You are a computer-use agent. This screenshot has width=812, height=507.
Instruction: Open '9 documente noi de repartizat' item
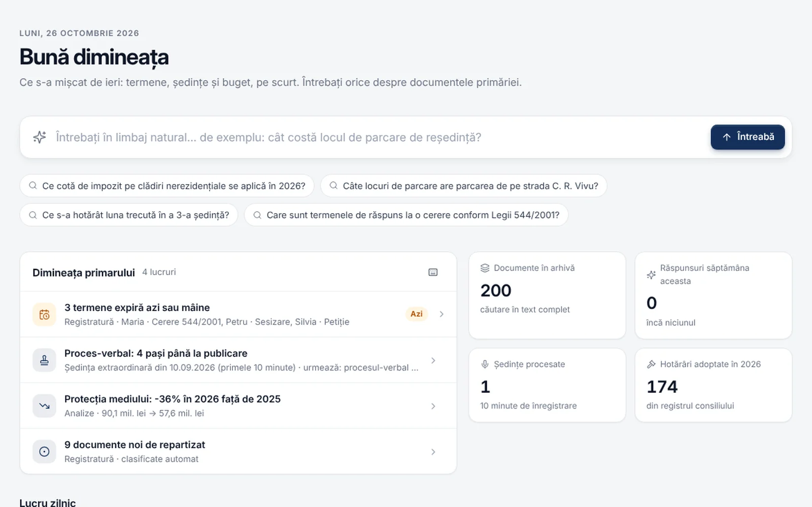pyautogui.click(x=238, y=452)
